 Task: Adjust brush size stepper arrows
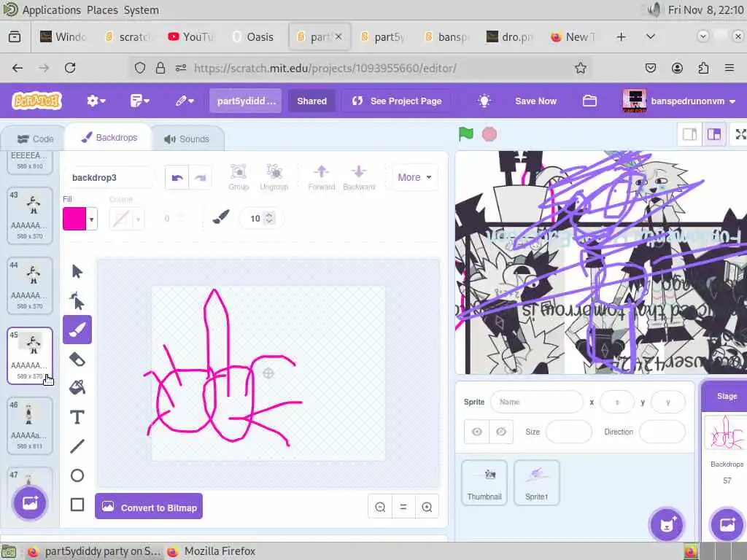269,218
